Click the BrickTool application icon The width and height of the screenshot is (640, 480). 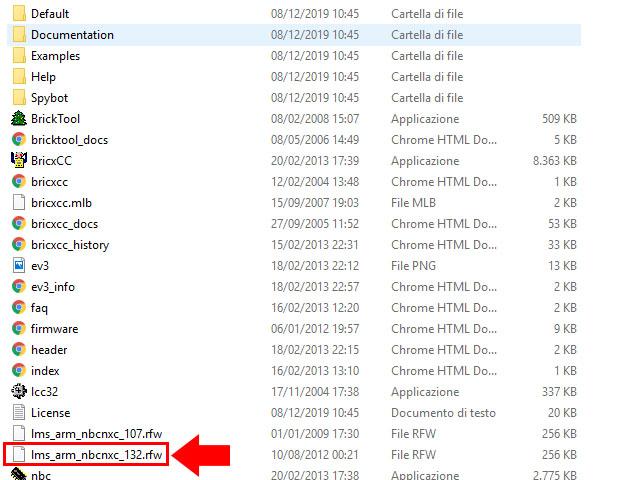[18, 119]
